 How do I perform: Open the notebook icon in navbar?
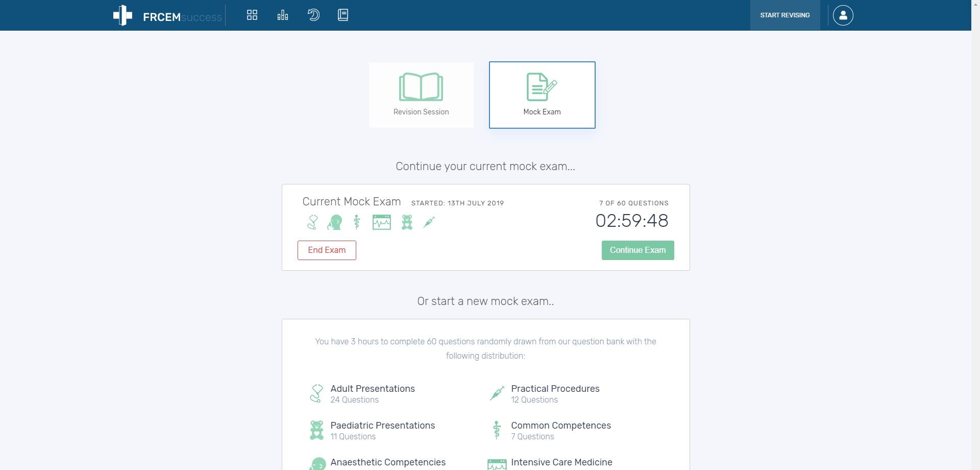point(343,15)
